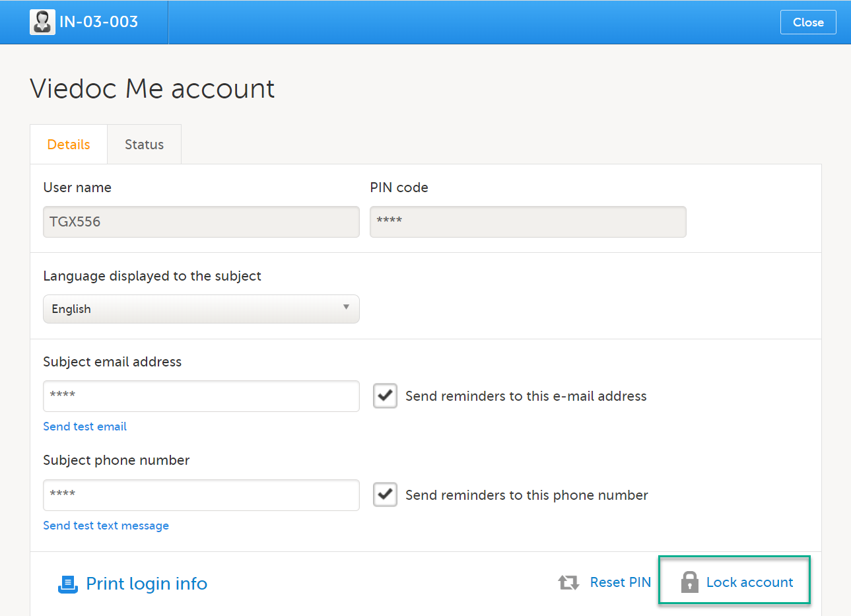Click into the Subject phone number field
The image size is (851, 616).
pyautogui.click(x=201, y=495)
